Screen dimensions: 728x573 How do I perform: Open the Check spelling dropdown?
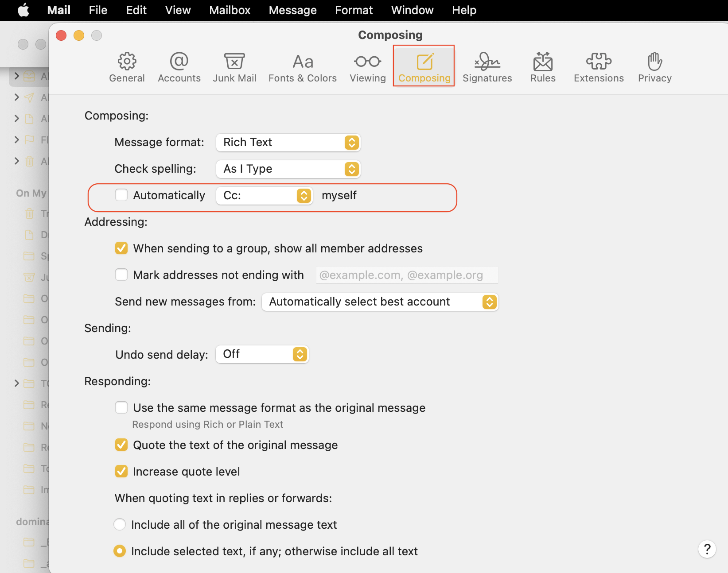(x=288, y=169)
